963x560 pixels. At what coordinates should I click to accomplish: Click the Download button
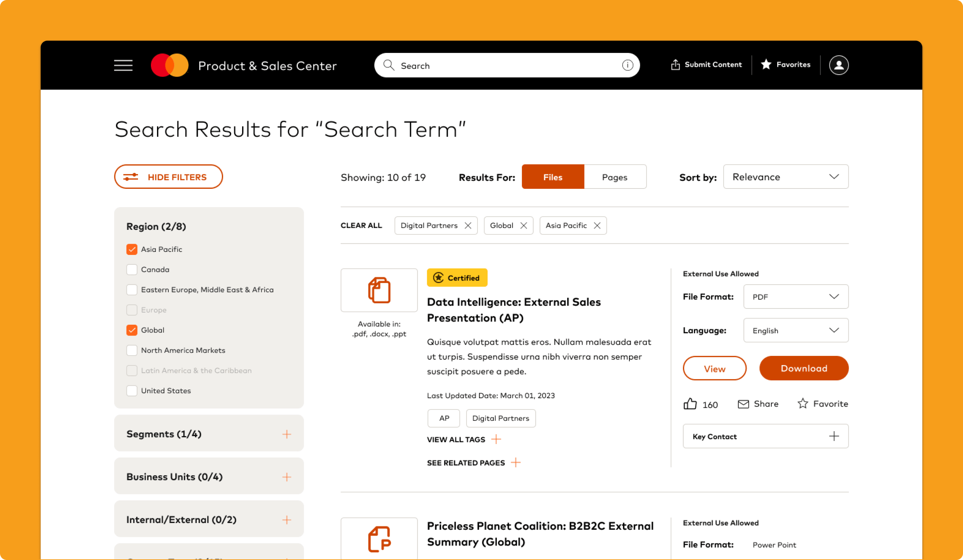click(803, 368)
